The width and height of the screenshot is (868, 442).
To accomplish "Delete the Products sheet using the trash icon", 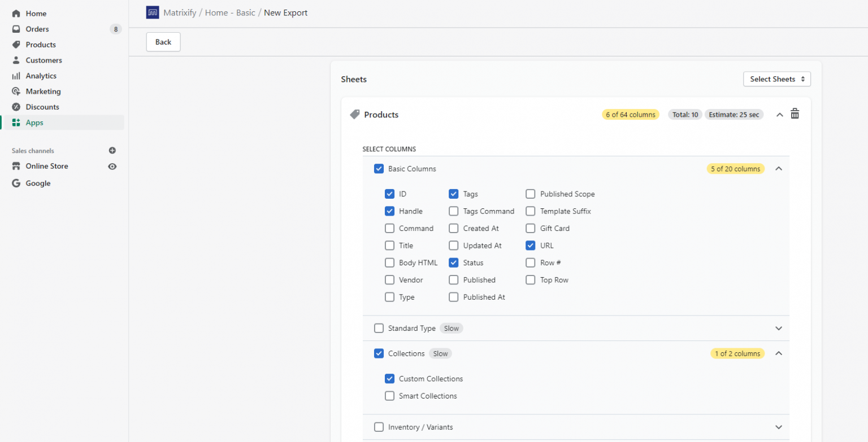I will (795, 113).
